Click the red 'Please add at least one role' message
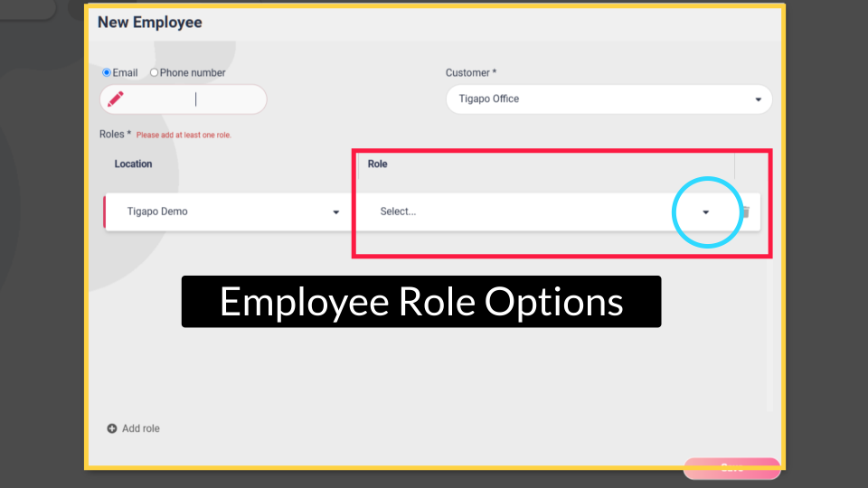This screenshot has width=868, height=488. pos(184,135)
